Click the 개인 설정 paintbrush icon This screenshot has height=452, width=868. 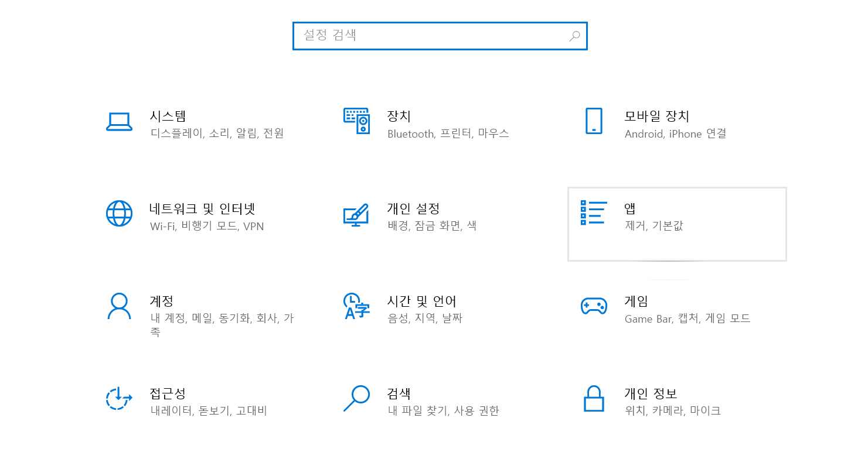point(356,215)
